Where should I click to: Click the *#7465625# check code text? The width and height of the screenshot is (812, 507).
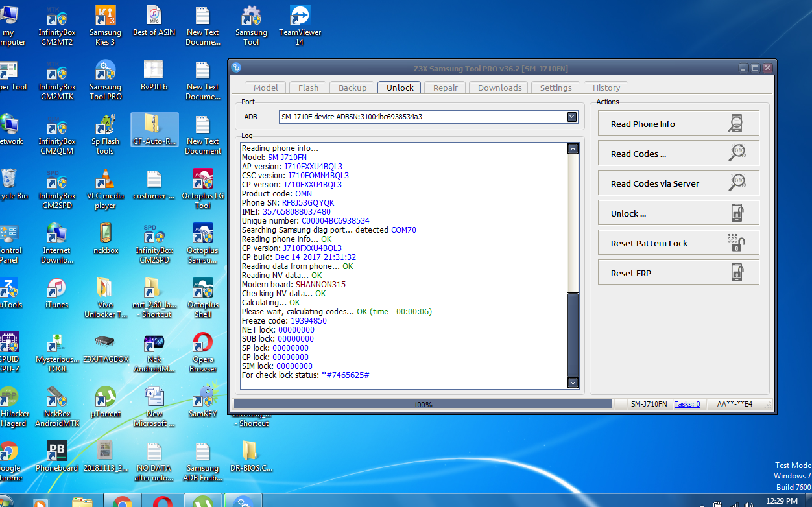[x=346, y=375]
